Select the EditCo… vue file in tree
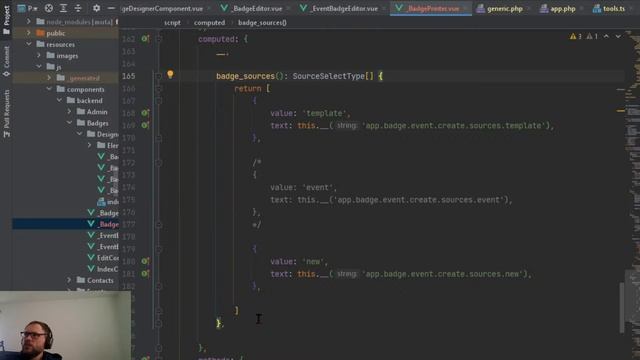The width and height of the screenshot is (640, 360). pos(65,258)
